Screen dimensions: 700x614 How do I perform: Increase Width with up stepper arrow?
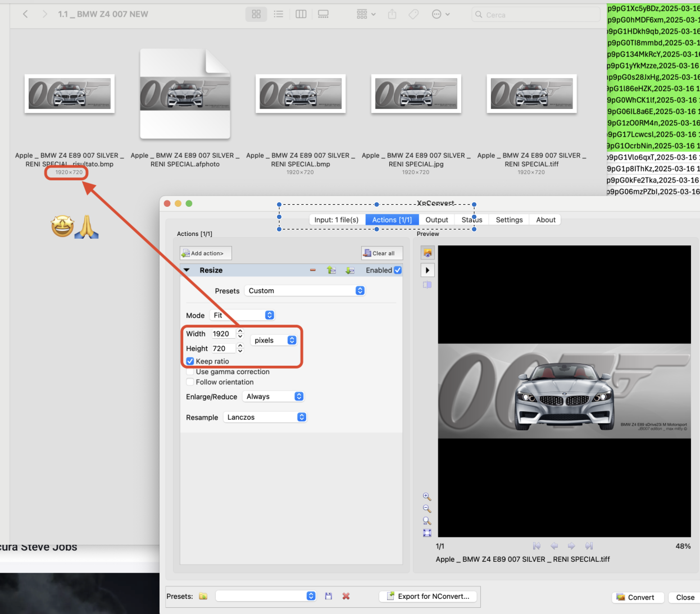(x=240, y=331)
